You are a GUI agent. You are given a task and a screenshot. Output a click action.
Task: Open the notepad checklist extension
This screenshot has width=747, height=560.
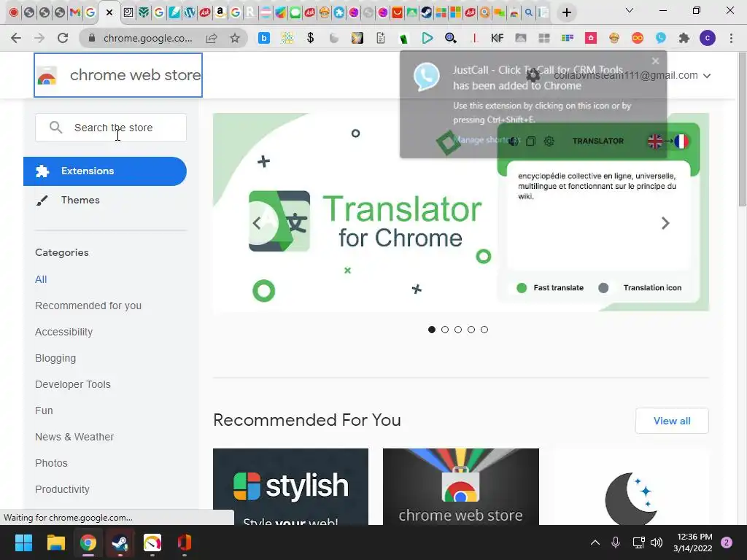(x=381, y=38)
